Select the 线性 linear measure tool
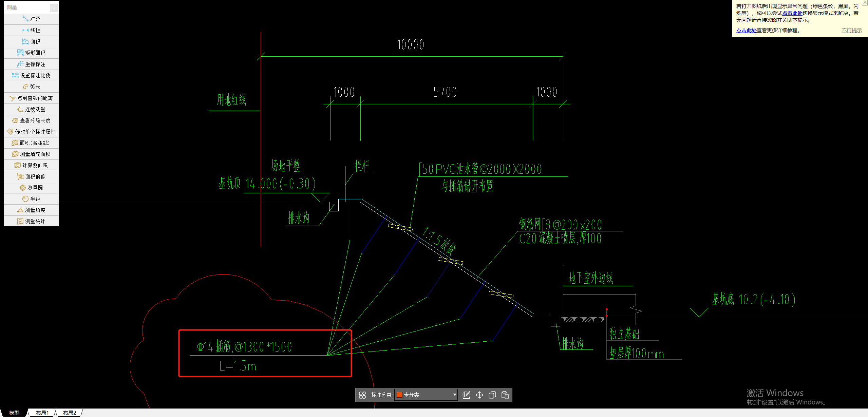 coord(31,30)
